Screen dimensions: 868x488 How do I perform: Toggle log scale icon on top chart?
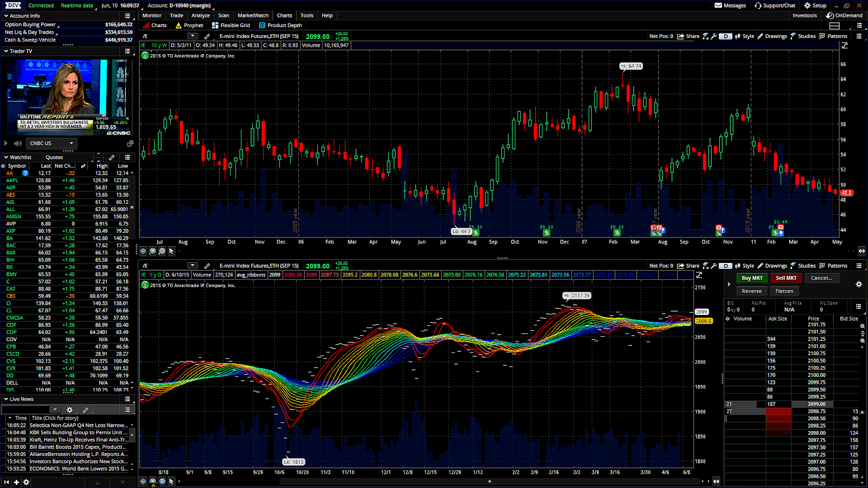pos(845,46)
